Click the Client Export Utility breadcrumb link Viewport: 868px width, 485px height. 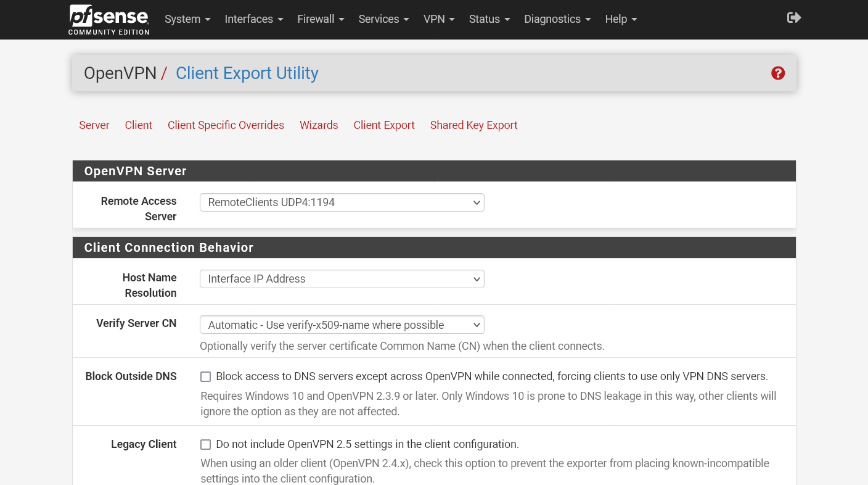[247, 73]
